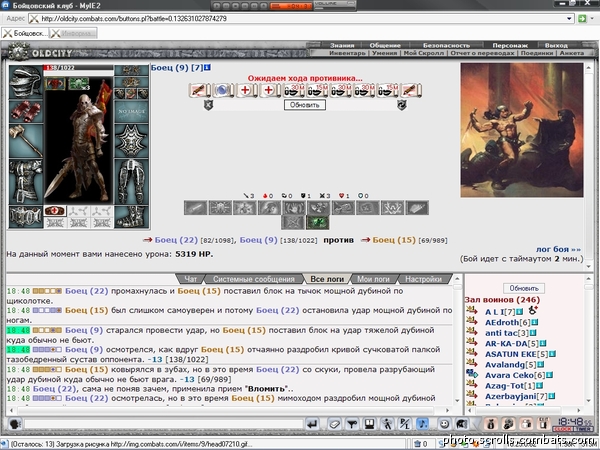Click the spiderweb shield slot
Image resolution: width=600 pixels, height=450 pixels.
[131, 140]
